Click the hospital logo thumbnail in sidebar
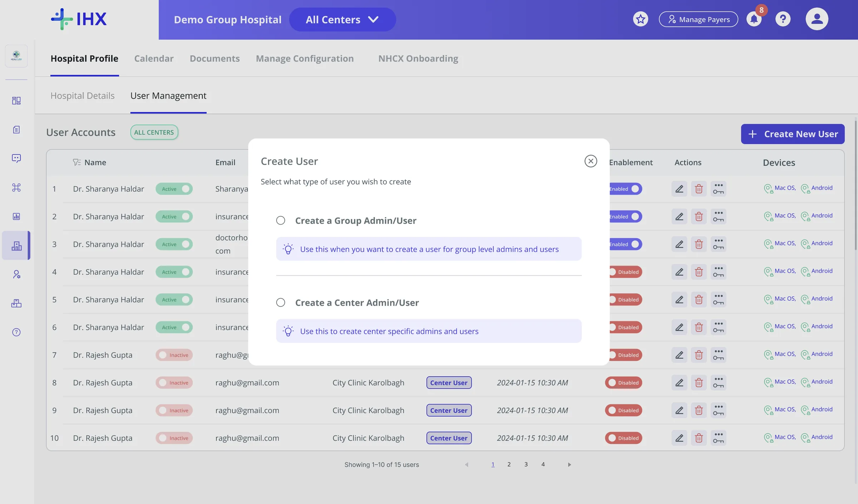858x504 pixels. point(16,56)
